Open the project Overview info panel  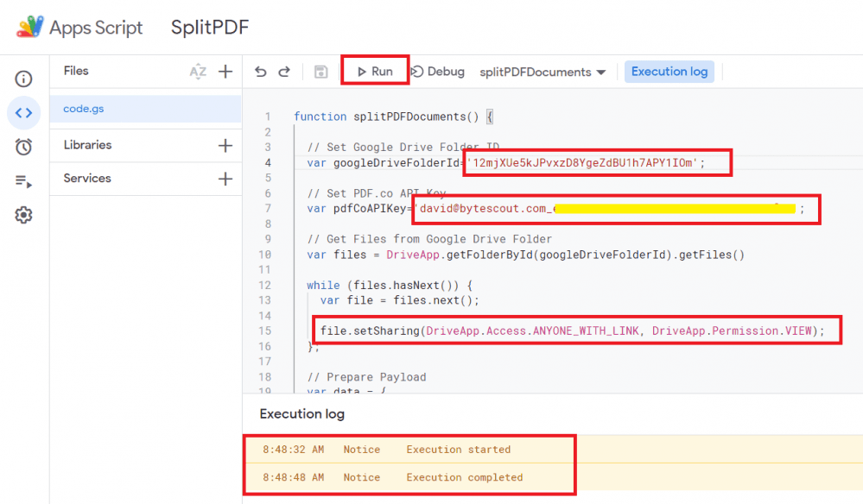23,78
